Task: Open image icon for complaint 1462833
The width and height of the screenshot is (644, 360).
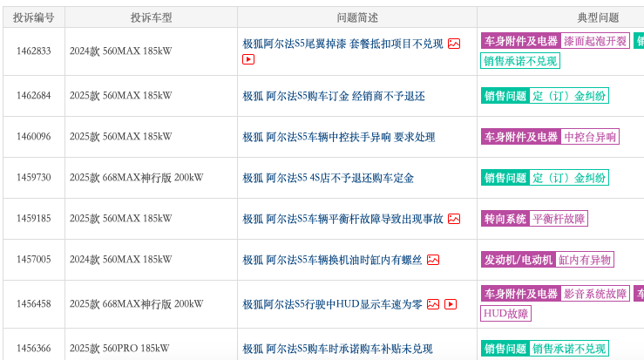Action: [x=454, y=44]
